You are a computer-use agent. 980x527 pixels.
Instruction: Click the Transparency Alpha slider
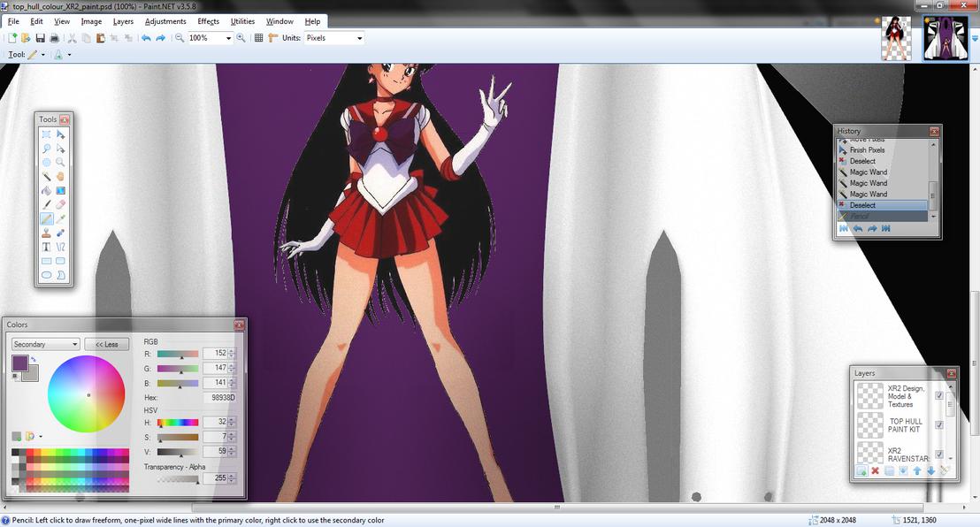point(178,479)
